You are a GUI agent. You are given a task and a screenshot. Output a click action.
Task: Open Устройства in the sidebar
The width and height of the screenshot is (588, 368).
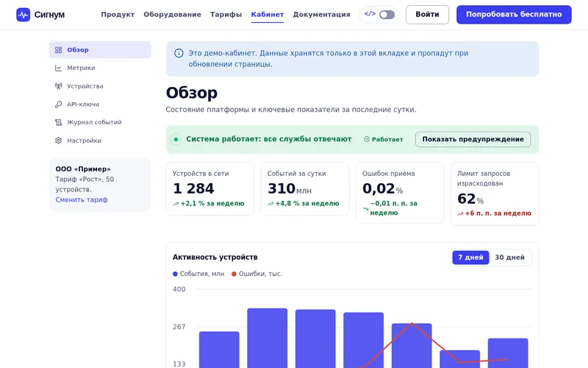point(100,86)
